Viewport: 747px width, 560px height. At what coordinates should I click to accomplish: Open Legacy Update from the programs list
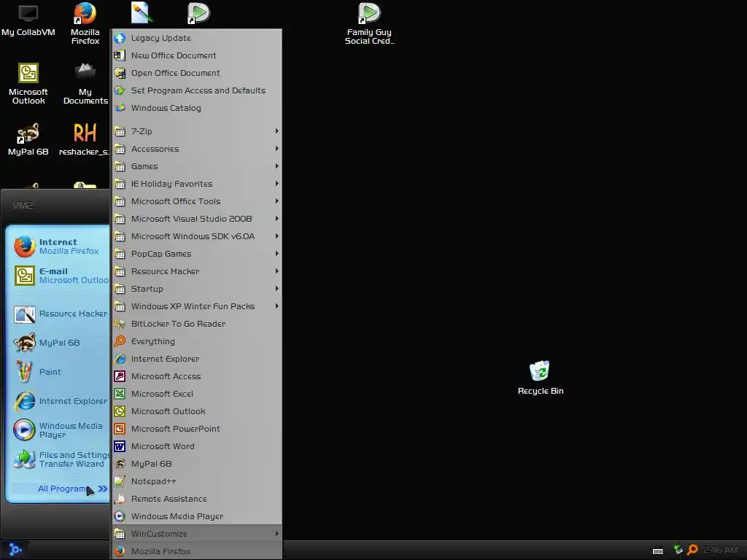pos(197,38)
